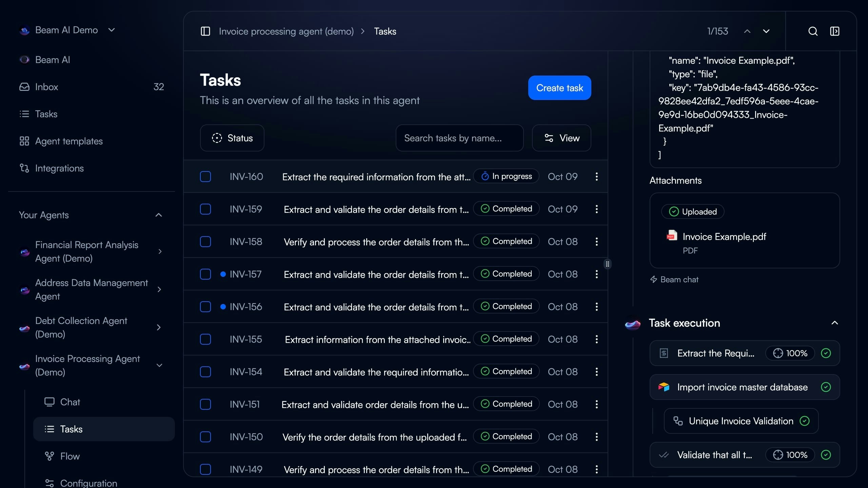Check the INV-151 task row
The width and height of the screenshot is (868, 488).
205,404
